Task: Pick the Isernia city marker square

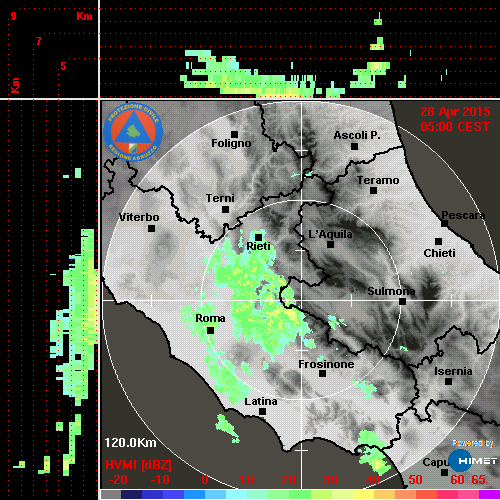Action: pos(448,381)
